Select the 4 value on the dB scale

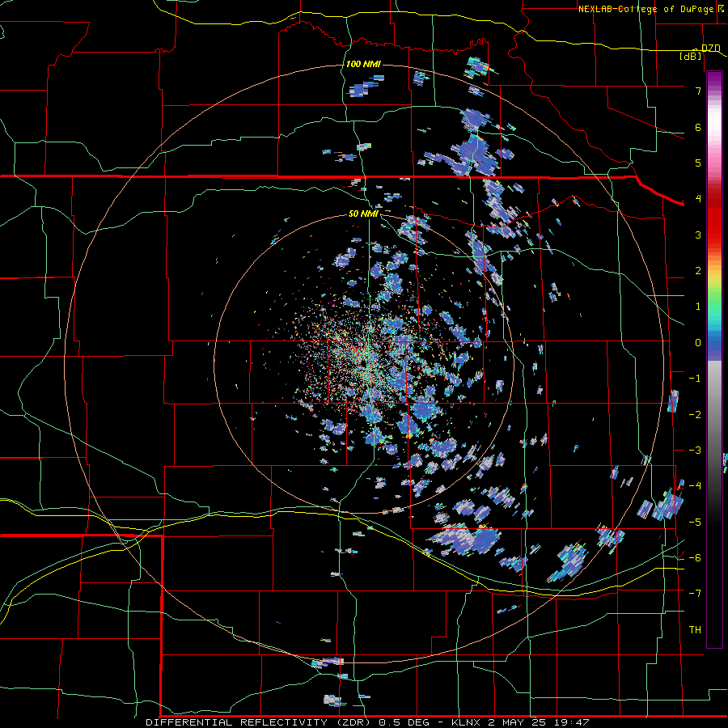(x=698, y=199)
